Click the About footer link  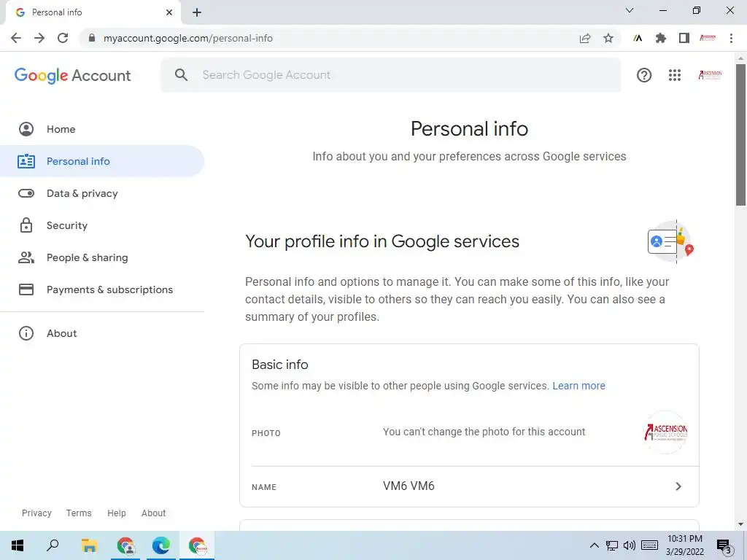point(153,513)
